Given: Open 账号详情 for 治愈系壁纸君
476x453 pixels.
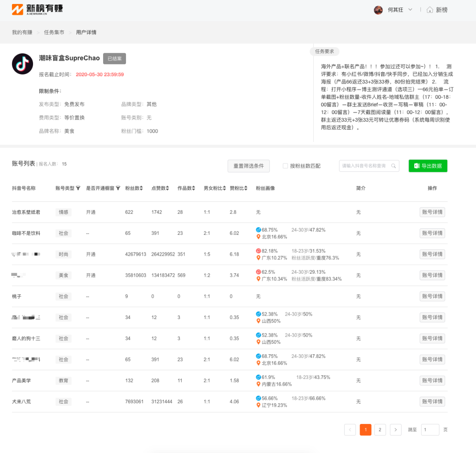Looking at the screenshot, I should pos(432,212).
